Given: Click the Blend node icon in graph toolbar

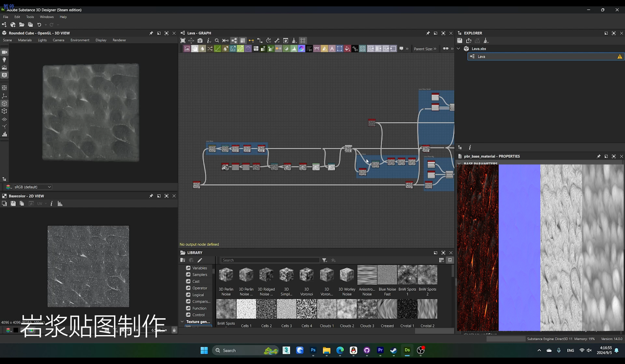Looking at the screenshot, I should 195,49.
